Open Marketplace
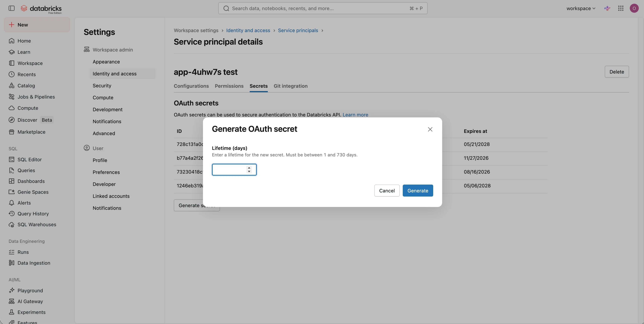644x324 pixels. pyautogui.click(x=37, y=132)
